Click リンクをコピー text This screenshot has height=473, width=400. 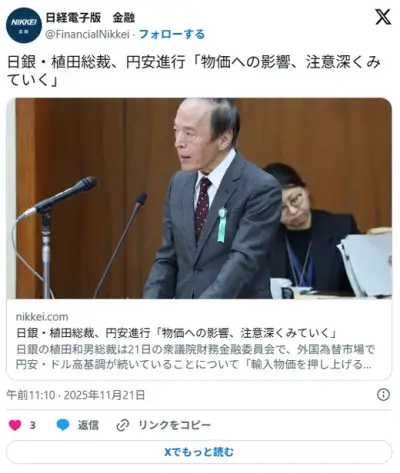(x=174, y=425)
